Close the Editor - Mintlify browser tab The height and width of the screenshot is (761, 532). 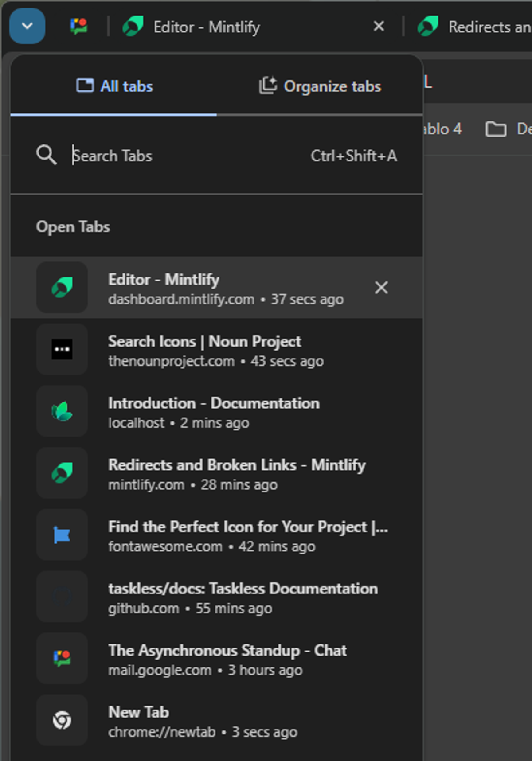pos(379,27)
